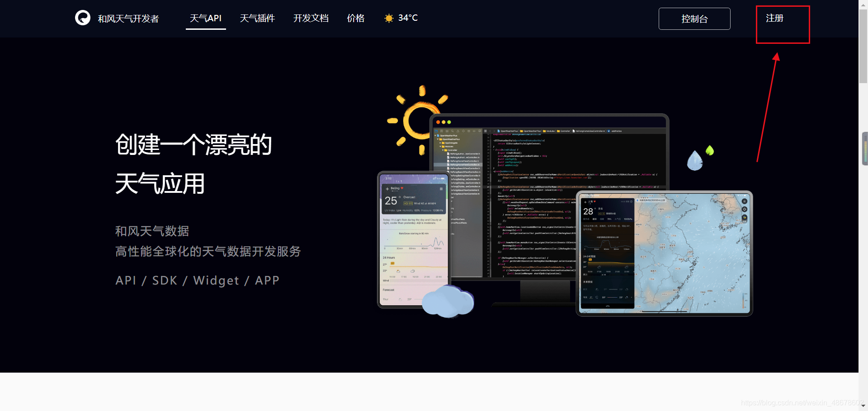Click the sun weather icon in navbar
Screen dimensions: 868x411
point(389,18)
